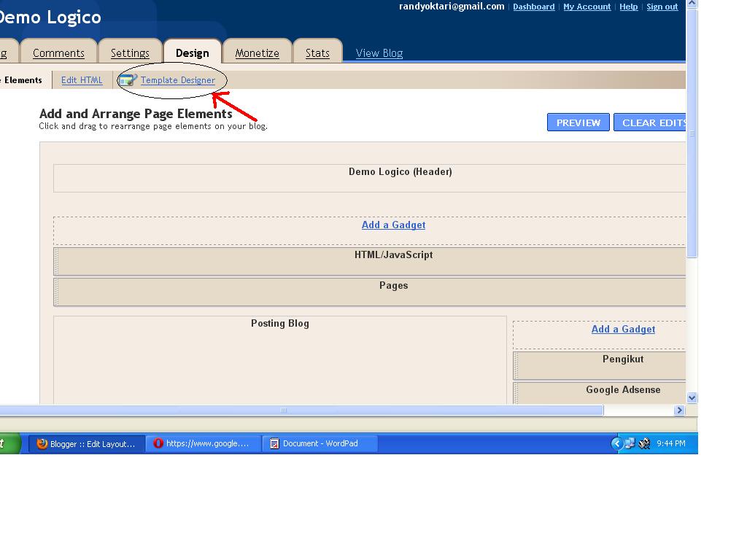The image size is (747, 560).
Task: Switch to the Opera google taskbar window
Action: point(204,443)
